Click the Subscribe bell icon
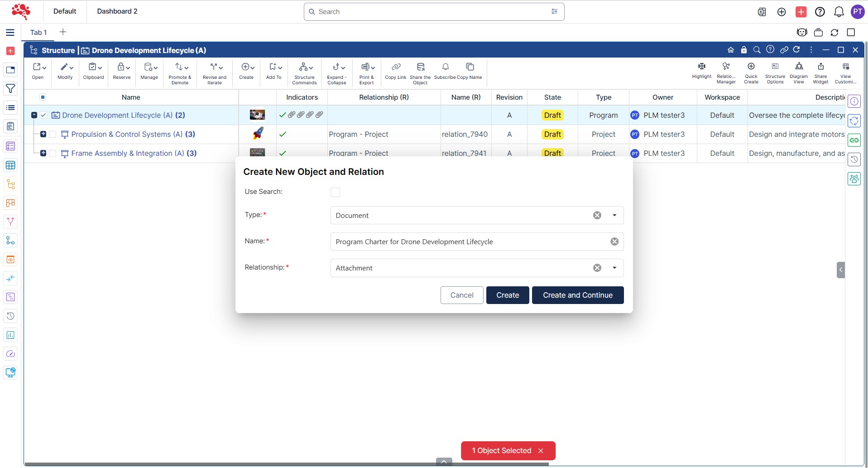This screenshot has height=468, width=868. pos(445,67)
